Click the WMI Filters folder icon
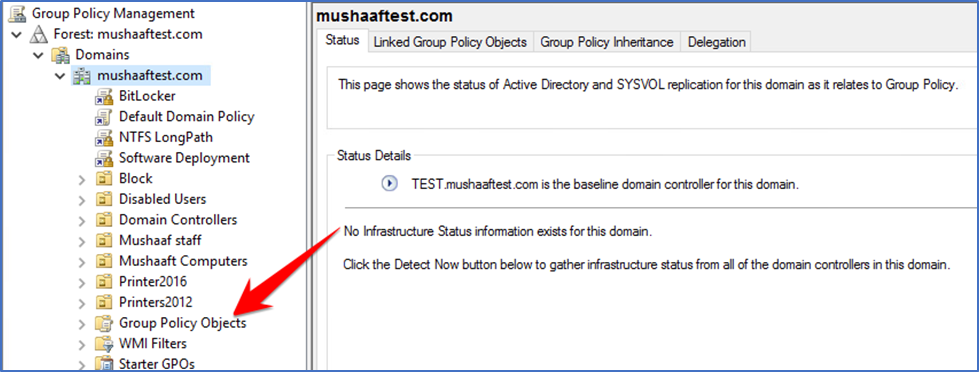The image size is (979, 372). point(103,343)
